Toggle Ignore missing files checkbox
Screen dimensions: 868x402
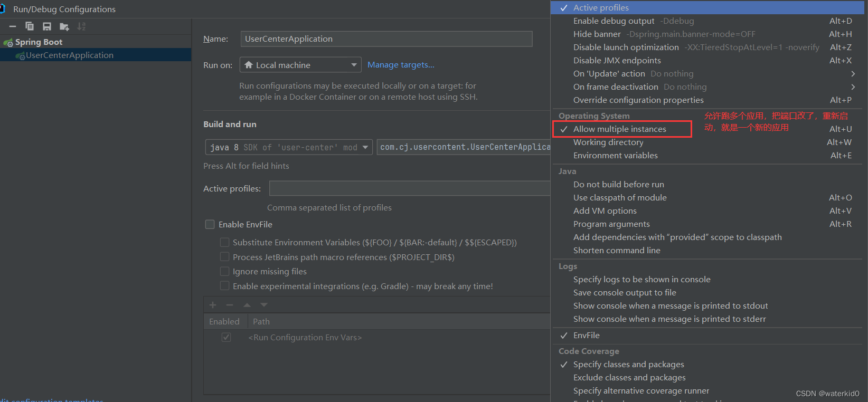tap(224, 271)
